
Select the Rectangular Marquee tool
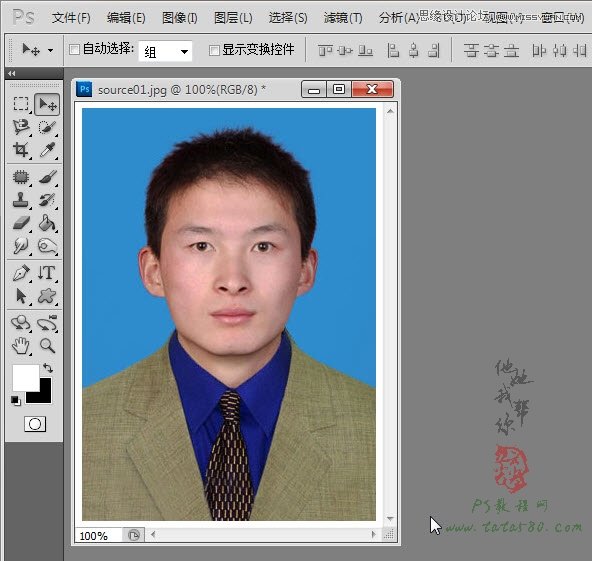(x=21, y=104)
